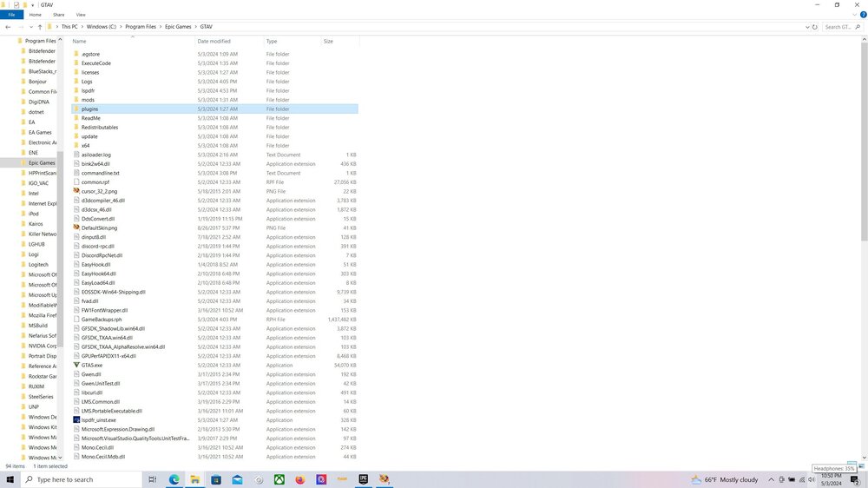
Task: Select Rockstar Games in the navigation tree
Action: pyautogui.click(x=42, y=376)
